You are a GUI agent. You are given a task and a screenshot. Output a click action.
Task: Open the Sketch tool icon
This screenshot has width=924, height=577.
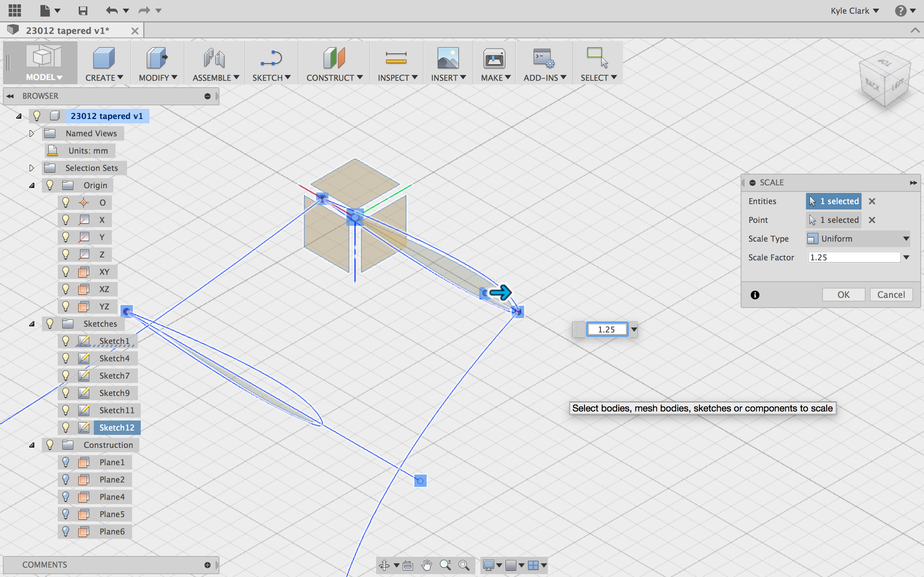tap(271, 58)
